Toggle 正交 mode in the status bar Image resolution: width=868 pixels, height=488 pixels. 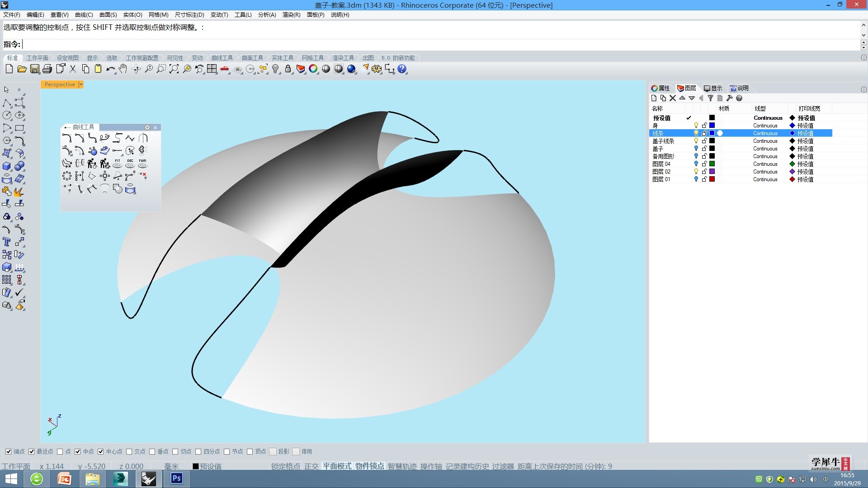click(311, 466)
